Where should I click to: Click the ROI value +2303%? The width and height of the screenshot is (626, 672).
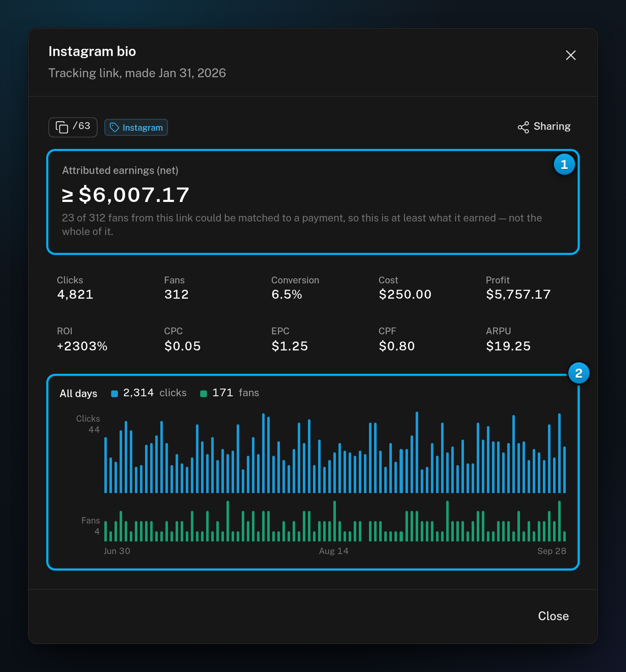(x=82, y=346)
